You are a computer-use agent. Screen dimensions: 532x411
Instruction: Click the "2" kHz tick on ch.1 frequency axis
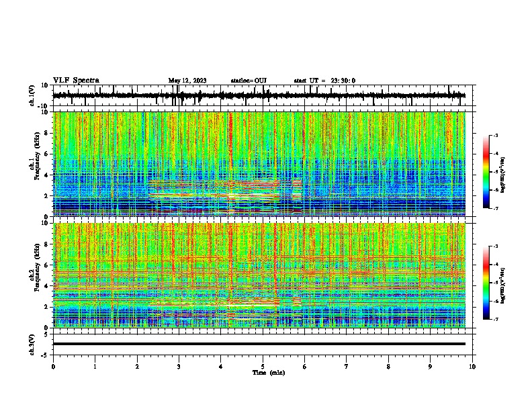coord(46,195)
